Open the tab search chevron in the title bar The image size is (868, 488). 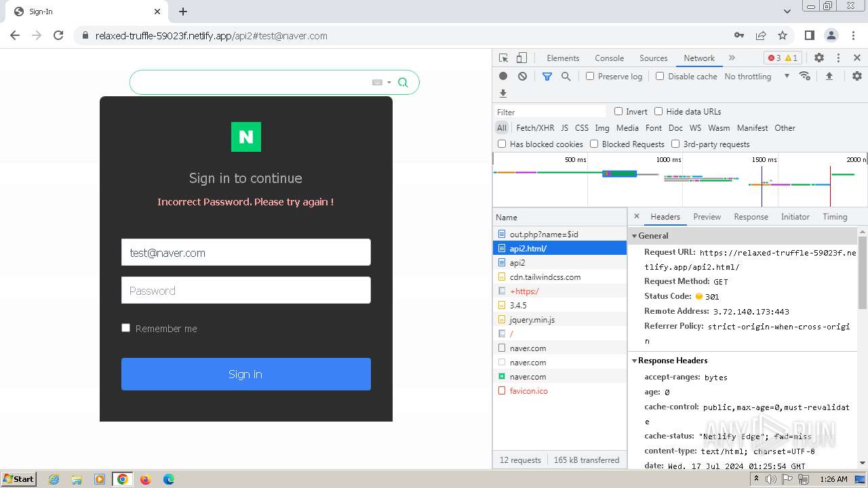pyautogui.click(x=787, y=12)
